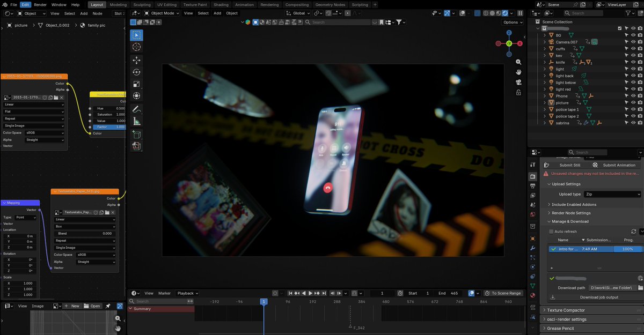Viewport: 644px width, 335px height.
Task: Open the Window menu
Action: tap(59, 4)
